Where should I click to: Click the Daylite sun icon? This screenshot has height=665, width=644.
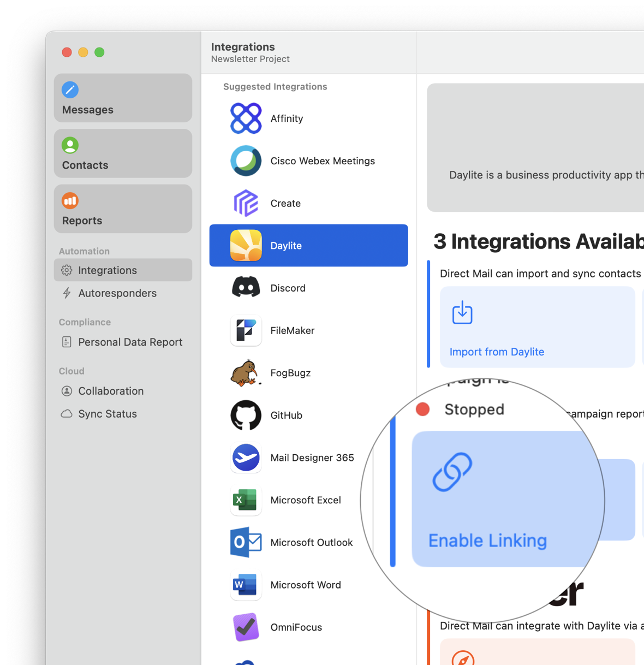pos(246,246)
